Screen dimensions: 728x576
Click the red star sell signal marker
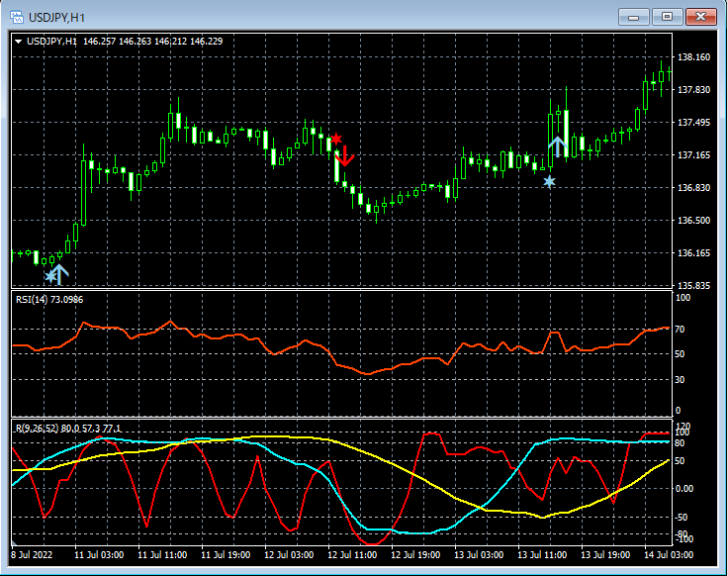(336, 140)
